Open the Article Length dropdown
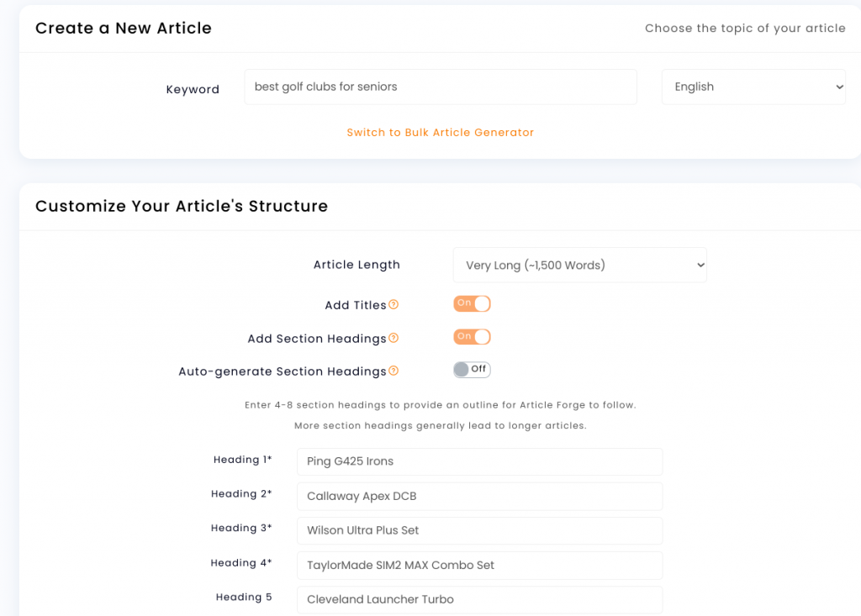Image resolution: width=861 pixels, height=616 pixels. [580, 266]
